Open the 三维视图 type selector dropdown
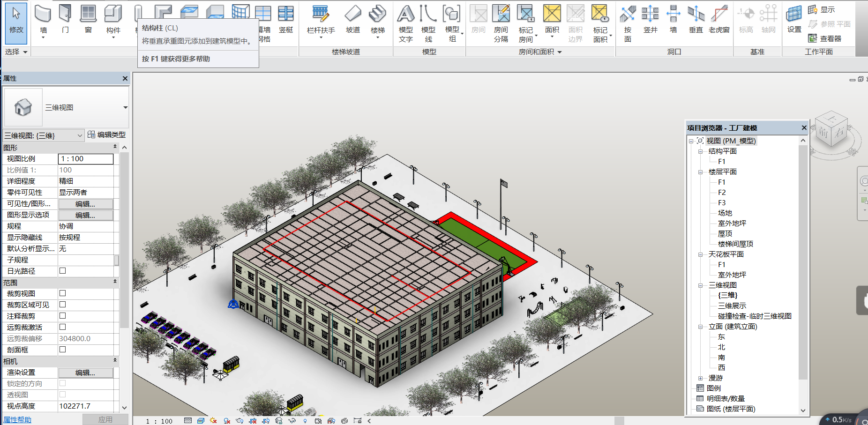The image size is (868, 425). (x=125, y=107)
